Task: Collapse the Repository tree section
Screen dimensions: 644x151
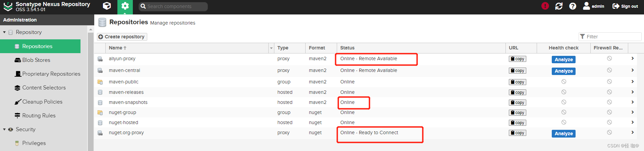Action: click(4, 32)
